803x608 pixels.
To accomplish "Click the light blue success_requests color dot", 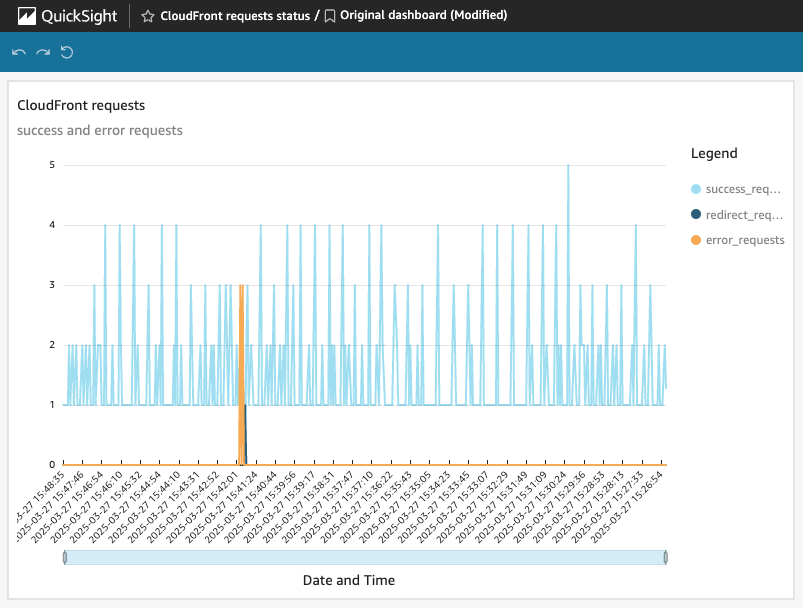I will point(697,188).
